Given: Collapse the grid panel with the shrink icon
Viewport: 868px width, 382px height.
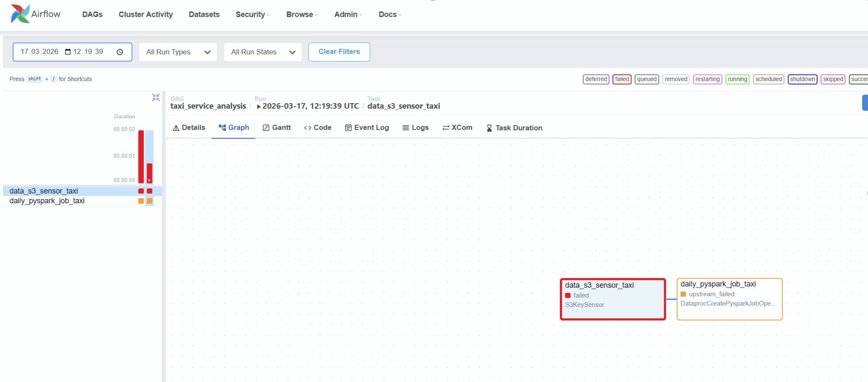Looking at the screenshot, I should point(155,97).
